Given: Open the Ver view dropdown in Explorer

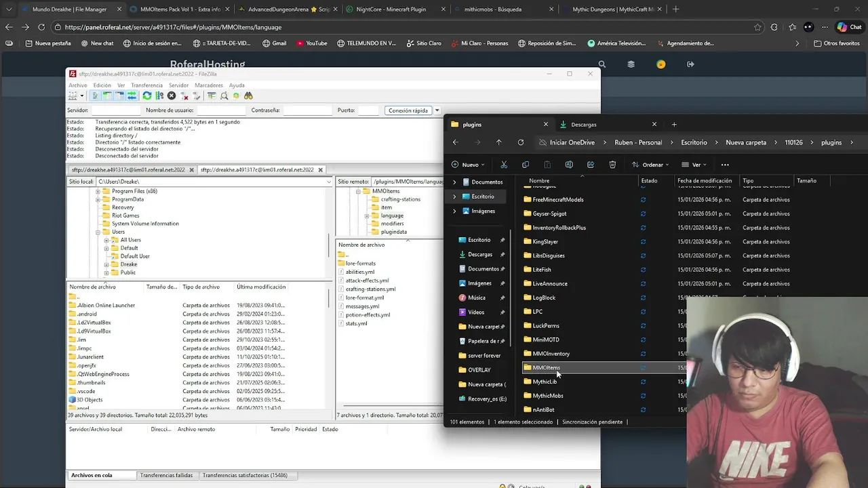Looking at the screenshot, I should (695, 165).
